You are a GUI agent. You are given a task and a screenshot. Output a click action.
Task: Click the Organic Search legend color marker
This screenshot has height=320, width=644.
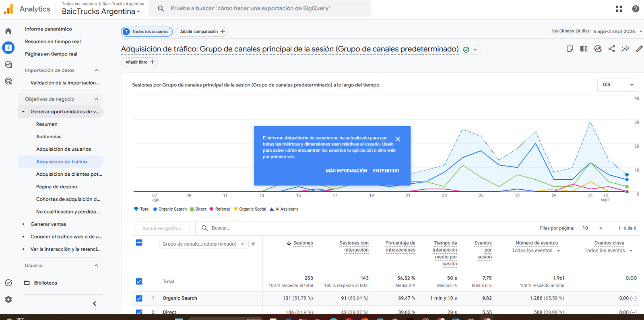pos(155,209)
